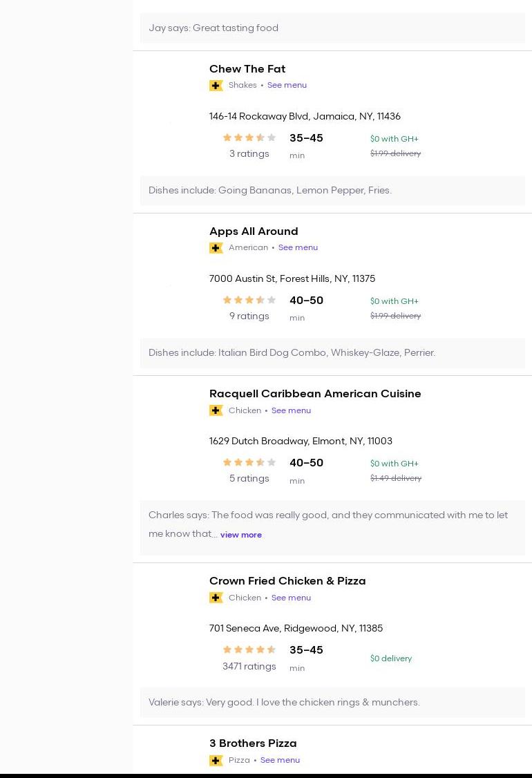532x778 pixels.
Task: Open the Apps All Around restaurant title
Action: coord(254,231)
